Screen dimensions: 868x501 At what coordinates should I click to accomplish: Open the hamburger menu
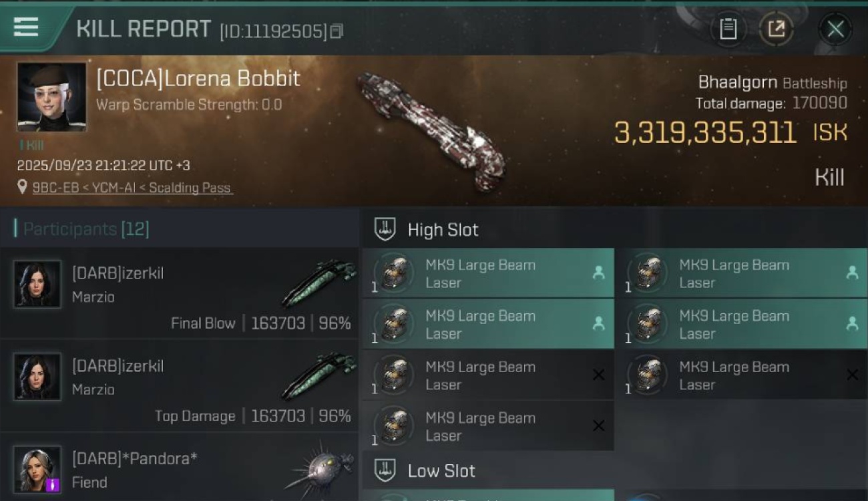[26, 28]
